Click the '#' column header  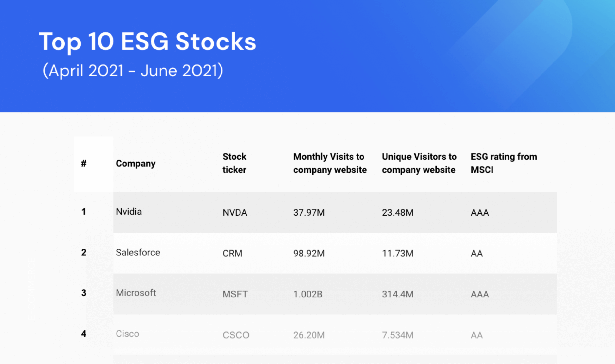pyautogui.click(x=84, y=163)
